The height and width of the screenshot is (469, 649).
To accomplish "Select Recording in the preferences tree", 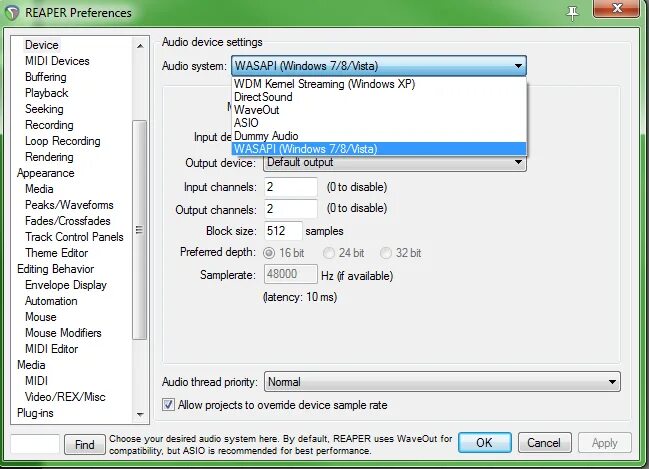I will [49, 125].
